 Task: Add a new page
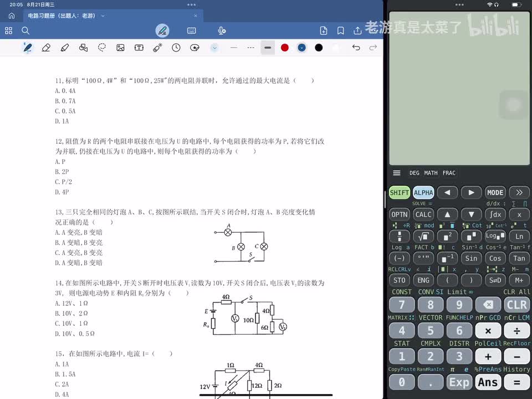(x=323, y=30)
